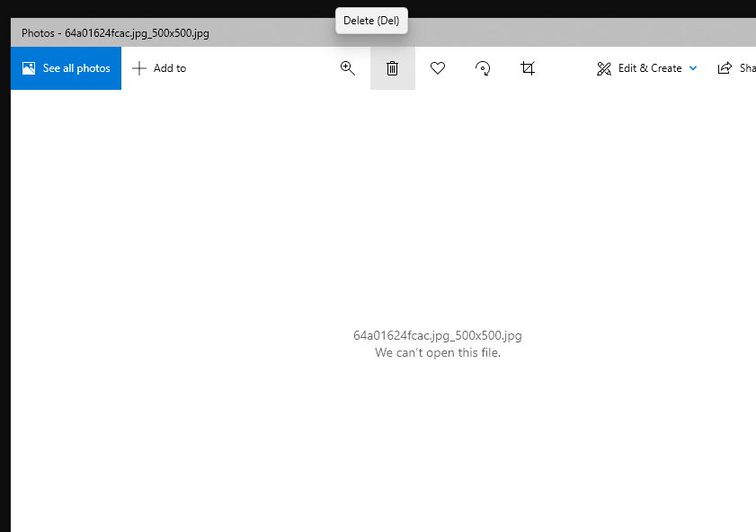Click the plus icon next to Add to
This screenshot has height=532, width=756.
pos(139,67)
